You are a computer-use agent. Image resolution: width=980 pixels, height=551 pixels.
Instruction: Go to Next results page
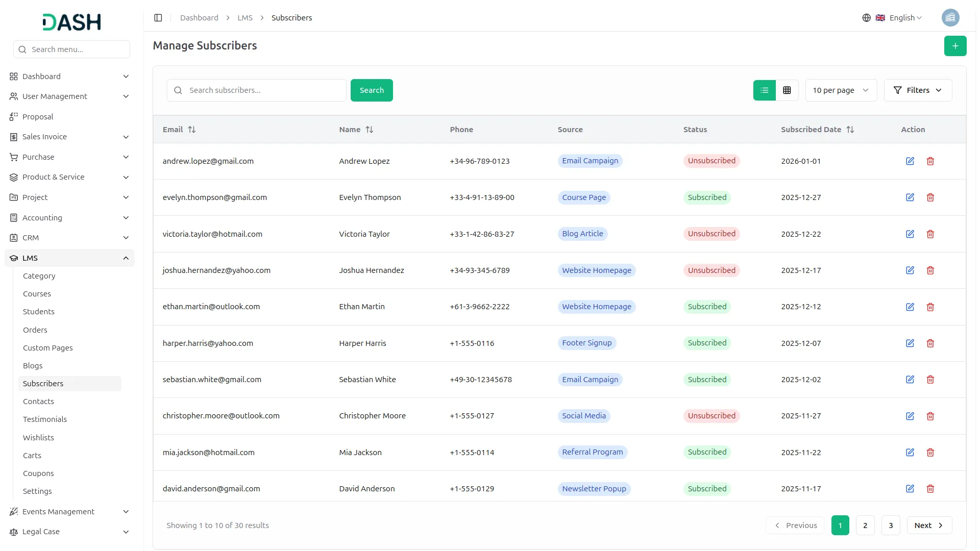[928, 525]
